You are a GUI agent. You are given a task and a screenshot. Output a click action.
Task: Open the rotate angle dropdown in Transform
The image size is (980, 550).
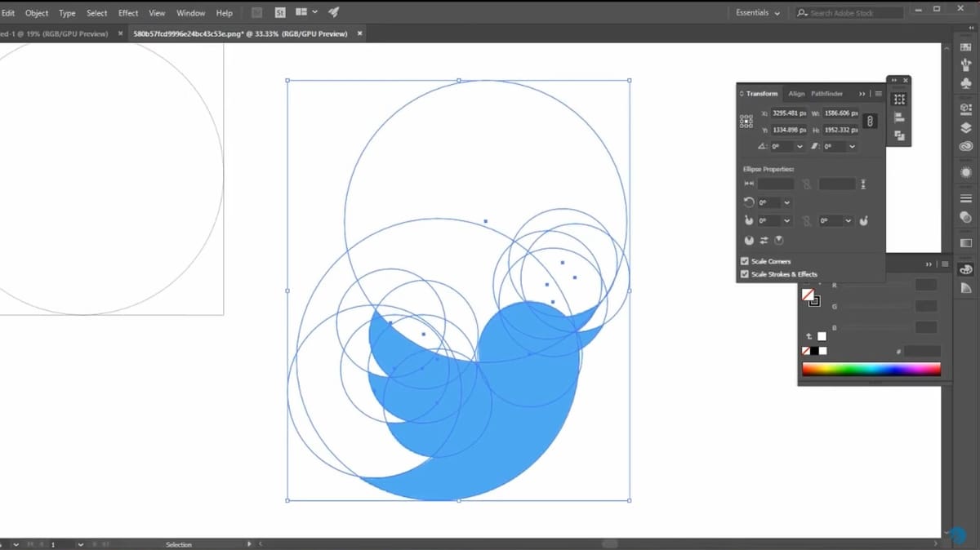click(x=800, y=146)
